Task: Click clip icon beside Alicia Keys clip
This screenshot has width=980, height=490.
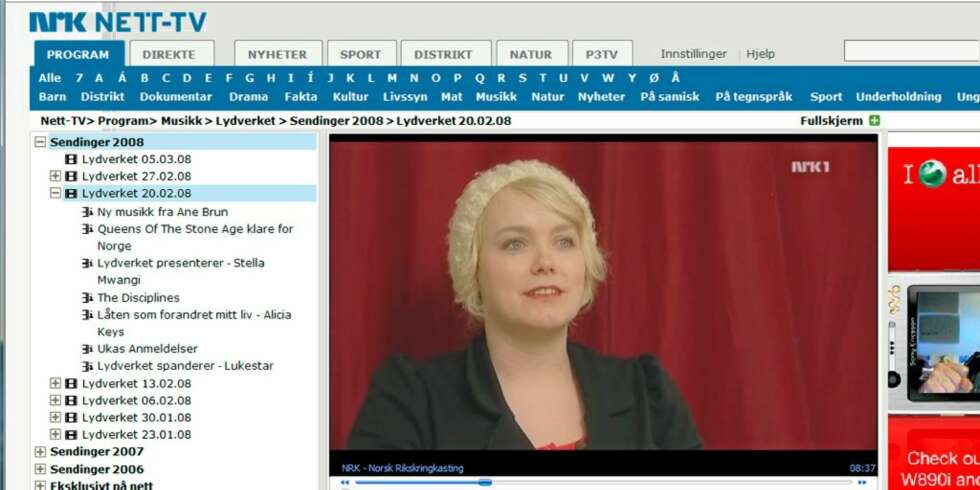Action: click(x=88, y=314)
